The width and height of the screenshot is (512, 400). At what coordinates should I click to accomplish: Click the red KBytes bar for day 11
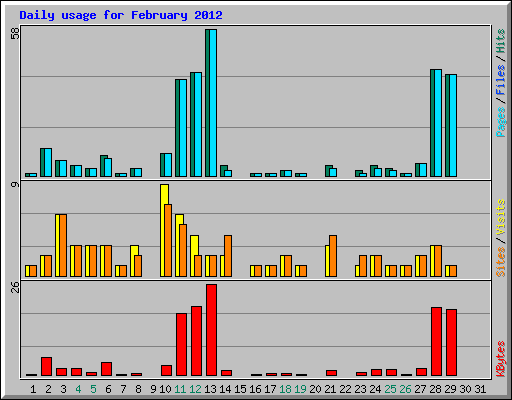click(x=181, y=345)
